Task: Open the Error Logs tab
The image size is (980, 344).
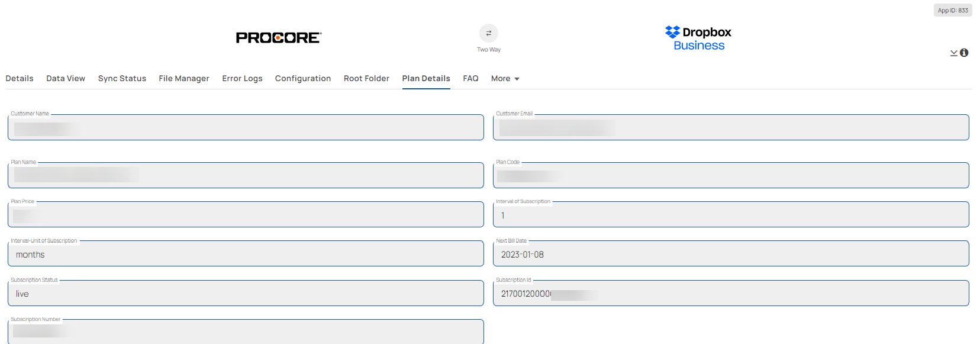Action: pyautogui.click(x=242, y=78)
